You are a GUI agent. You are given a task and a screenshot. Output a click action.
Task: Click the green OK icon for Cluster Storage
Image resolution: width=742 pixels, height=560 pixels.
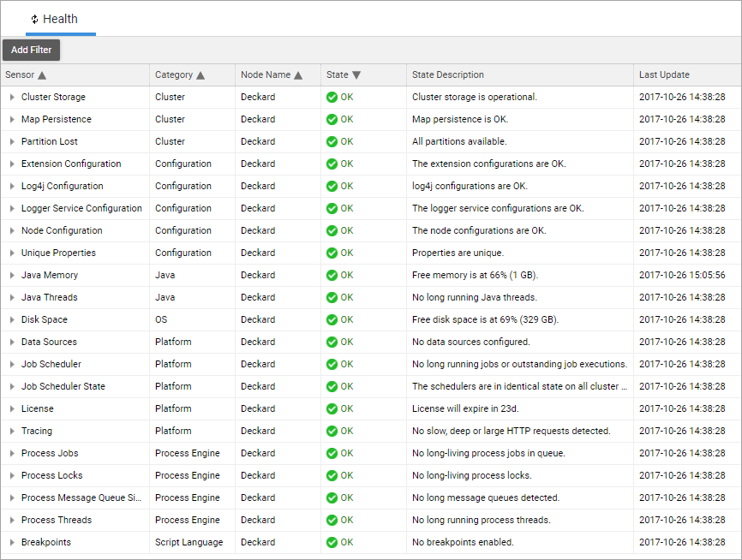click(332, 97)
